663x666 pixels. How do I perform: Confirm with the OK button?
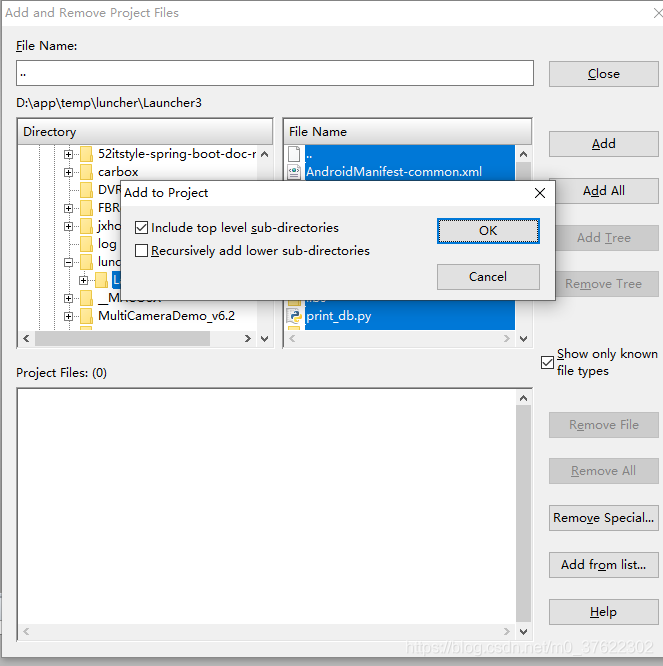click(488, 231)
